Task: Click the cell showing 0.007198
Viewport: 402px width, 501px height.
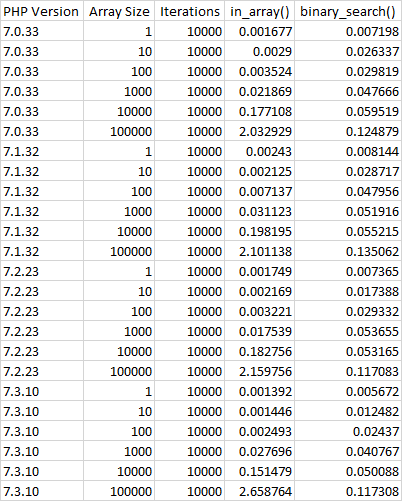Action: [348, 31]
